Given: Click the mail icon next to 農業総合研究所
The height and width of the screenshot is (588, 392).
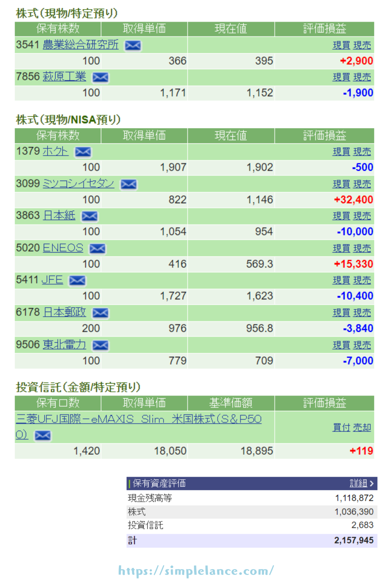Looking at the screenshot, I should coord(133,45).
